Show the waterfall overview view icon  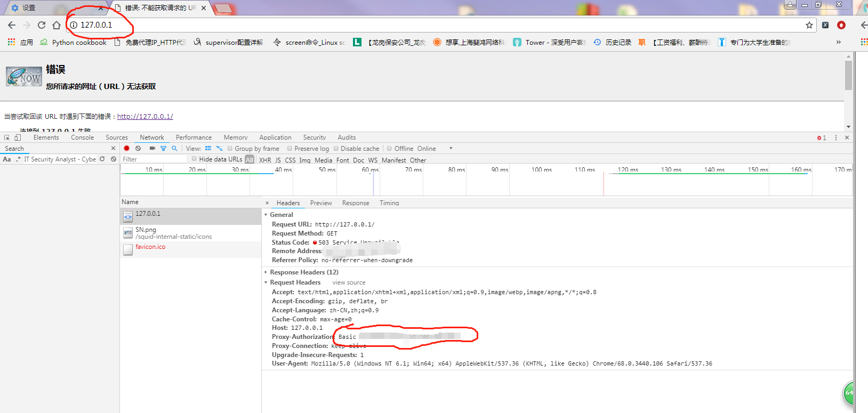click(219, 149)
